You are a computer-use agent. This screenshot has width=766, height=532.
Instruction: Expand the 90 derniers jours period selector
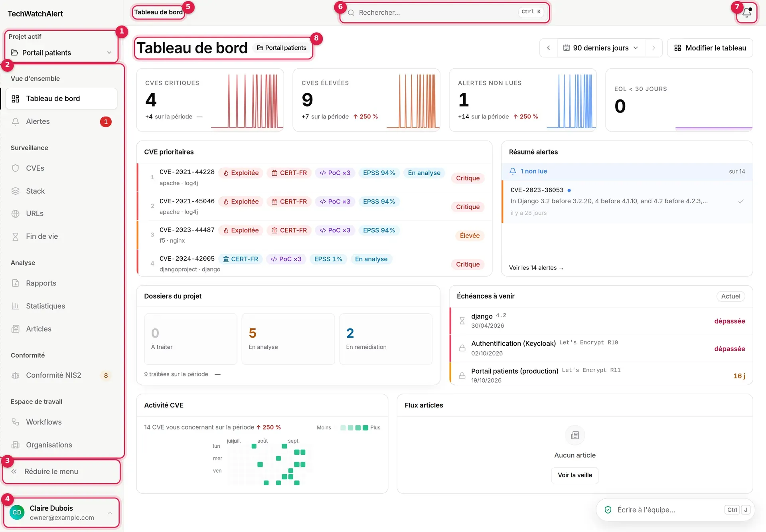coord(600,48)
